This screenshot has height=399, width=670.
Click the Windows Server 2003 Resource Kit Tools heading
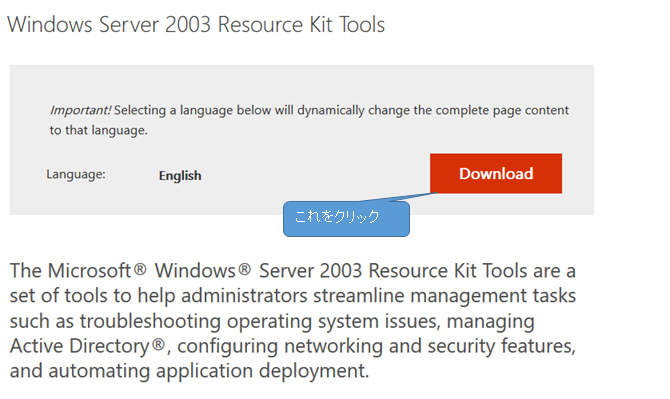pos(196,24)
